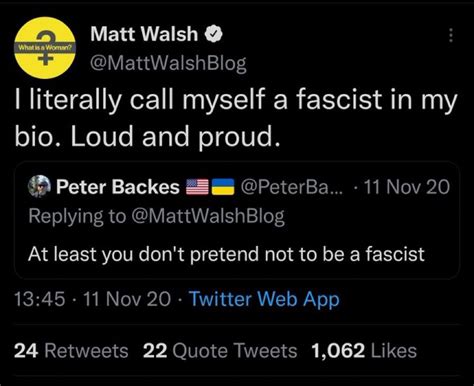Open the three-dot more options menu
The image size is (474, 386).
tap(451, 35)
